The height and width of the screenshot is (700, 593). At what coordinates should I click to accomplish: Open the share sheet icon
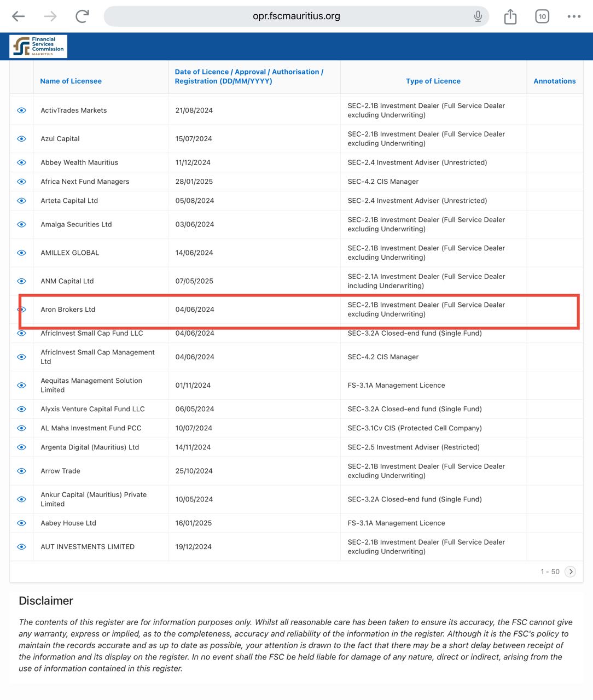(510, 16)
